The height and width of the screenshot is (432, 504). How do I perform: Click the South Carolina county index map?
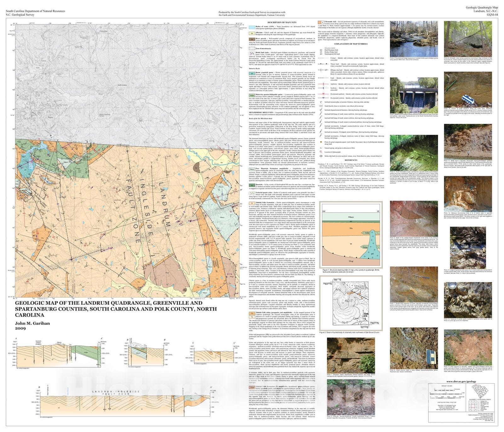tap(481, 391)
